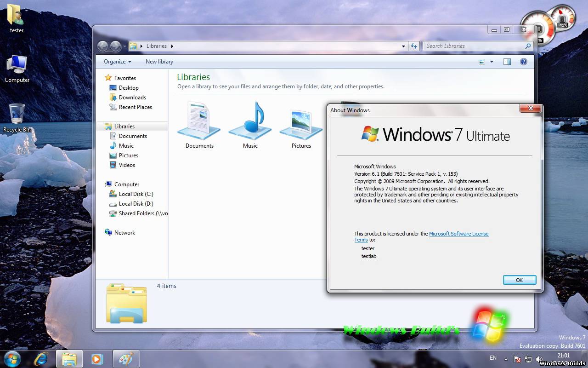Open the Organize dropdown menu
This screenshot has width=588, height=368.
(118, 62)
